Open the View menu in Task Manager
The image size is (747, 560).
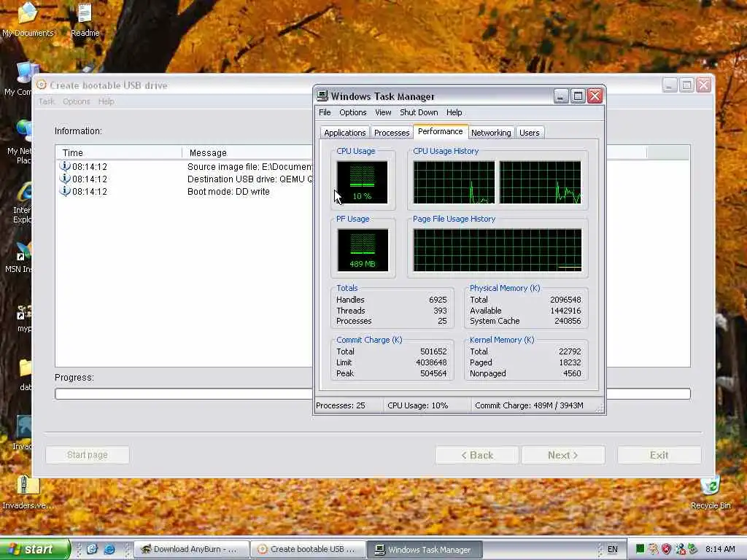tap(383, 112)
